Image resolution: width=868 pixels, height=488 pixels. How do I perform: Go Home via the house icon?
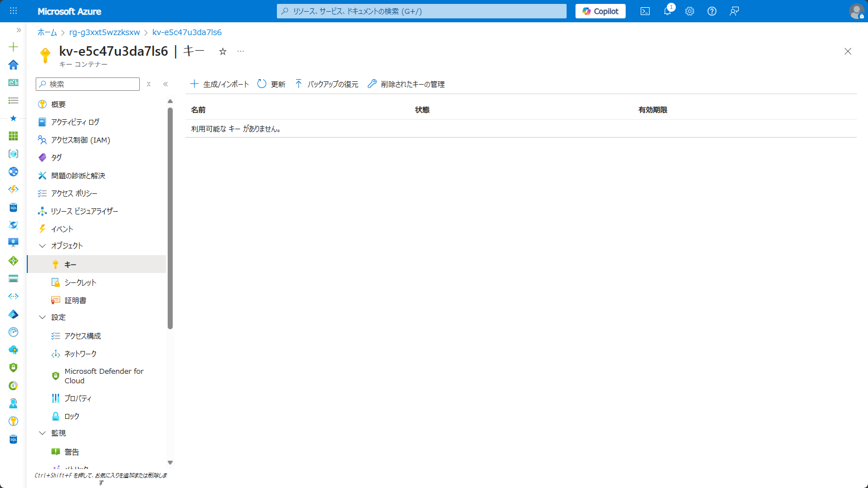(x=13, y=65)
